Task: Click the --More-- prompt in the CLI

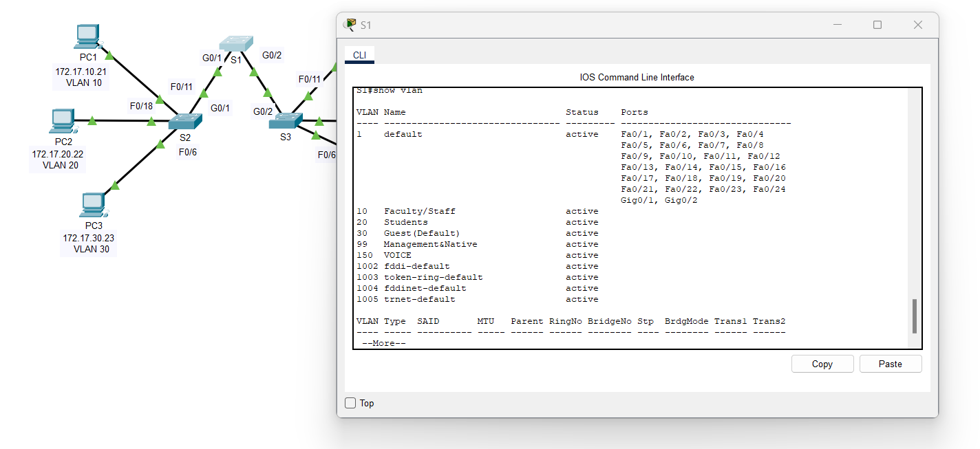Action: pos(385,342)
